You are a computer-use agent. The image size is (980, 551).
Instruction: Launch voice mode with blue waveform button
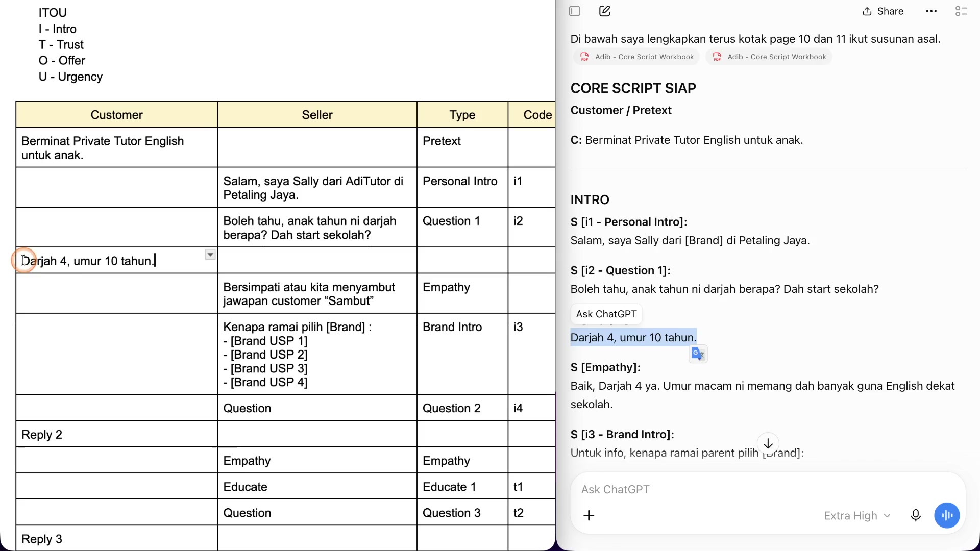click(947, 516)
